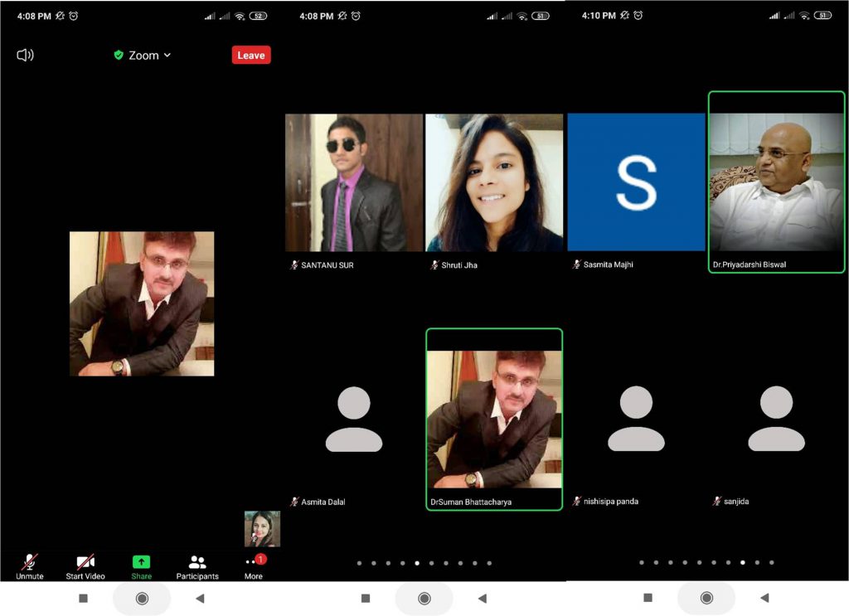Toggle the speaker audio output icon
Screen dimensions: 849x616
[x=25, y=55]
